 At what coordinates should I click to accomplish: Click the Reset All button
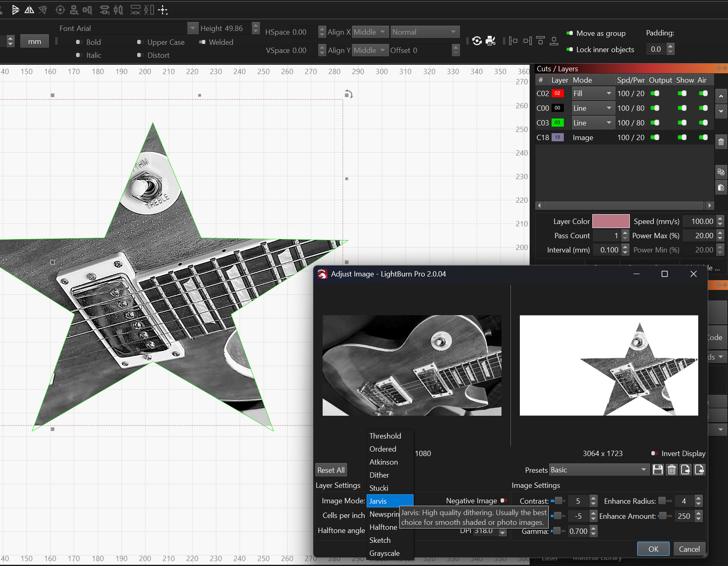pos(331,469)
